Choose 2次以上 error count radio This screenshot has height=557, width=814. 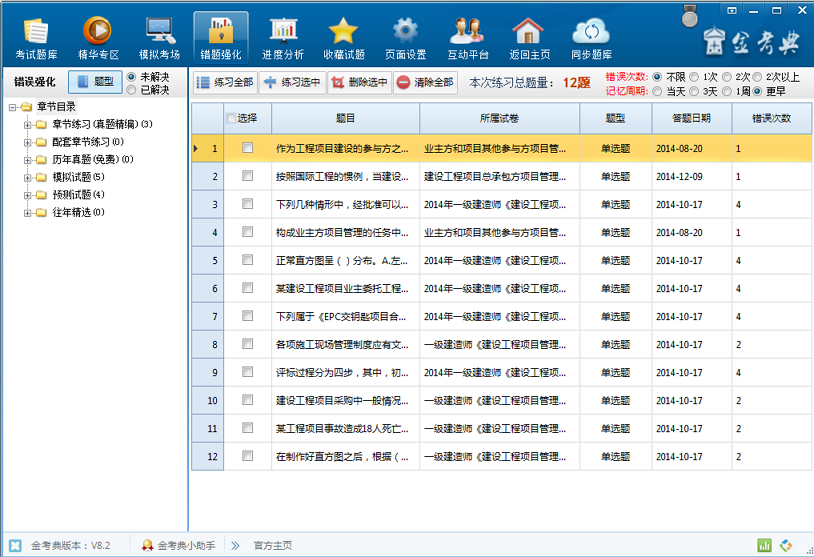[x=757, y=77]
